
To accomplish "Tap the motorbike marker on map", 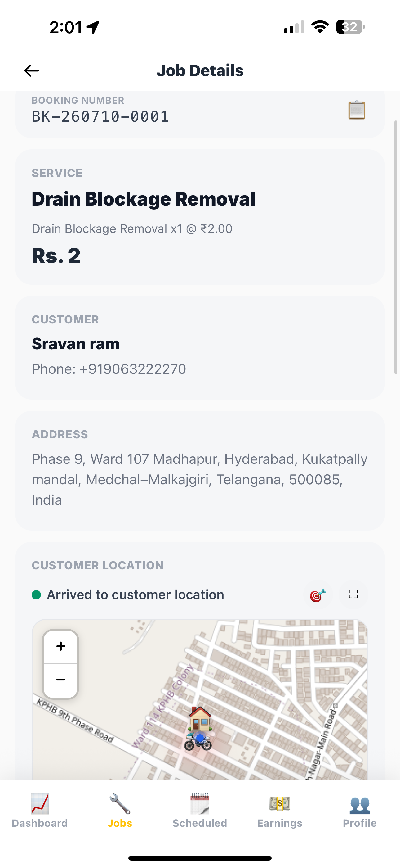I will click(198, 741).
